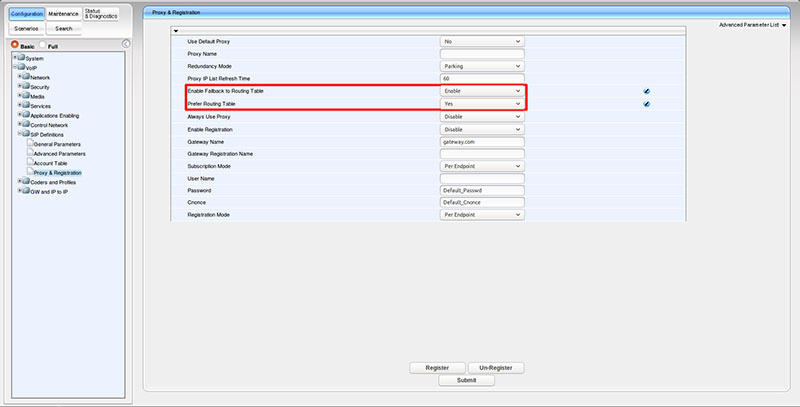Image resolution: width=800 pixels, height=407 pixels.
Task: Click Proxy IP List Refresh Time field
Action: point(482,79)
